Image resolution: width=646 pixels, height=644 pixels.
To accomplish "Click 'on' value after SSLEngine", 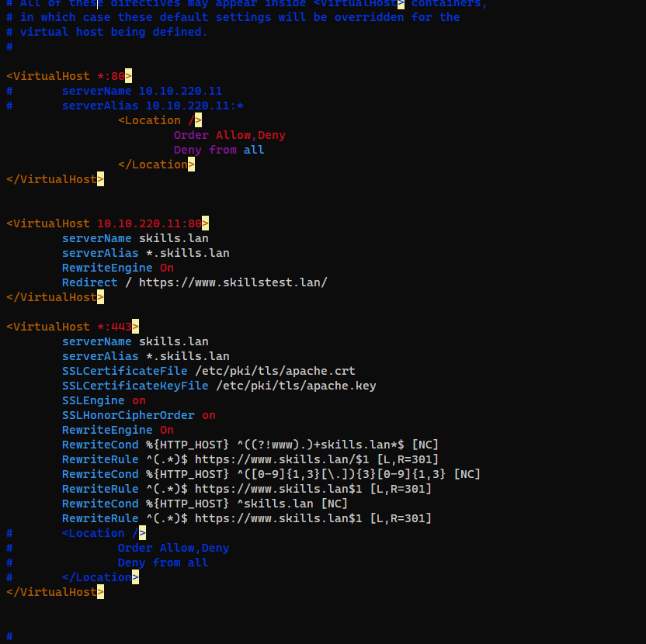I will click(x=139, y=400).
